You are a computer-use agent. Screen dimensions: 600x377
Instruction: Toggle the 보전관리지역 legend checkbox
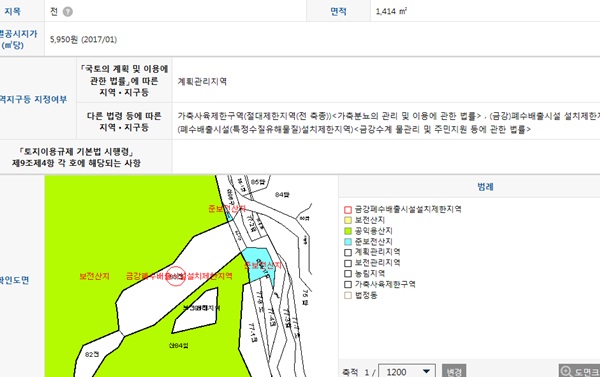(347, 263)
